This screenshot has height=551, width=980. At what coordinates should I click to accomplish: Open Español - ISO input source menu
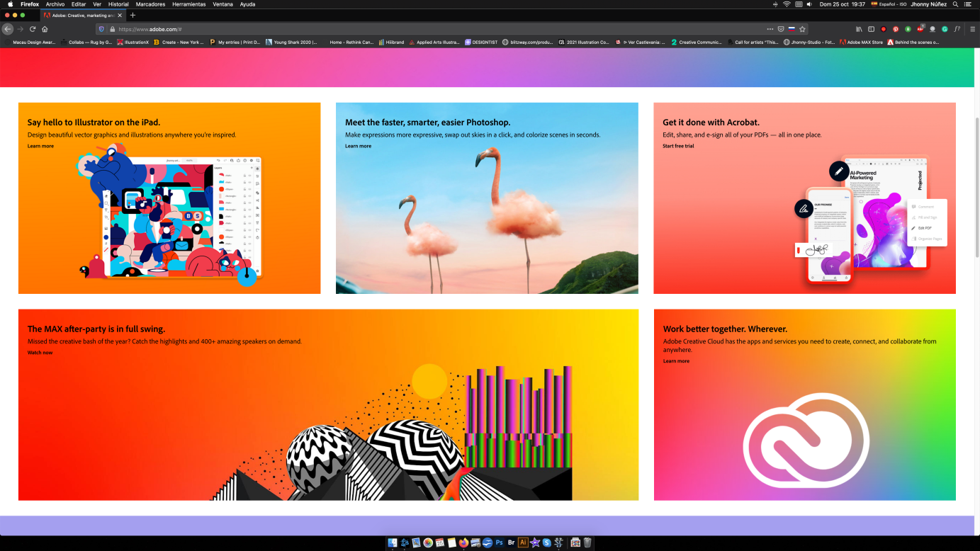(x=889, y=4)
